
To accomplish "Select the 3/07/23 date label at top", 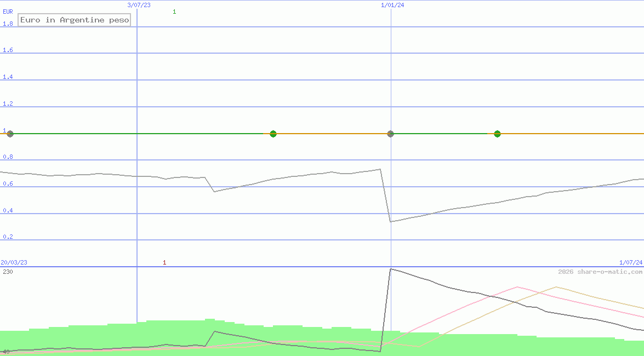I will click(139, 5).
